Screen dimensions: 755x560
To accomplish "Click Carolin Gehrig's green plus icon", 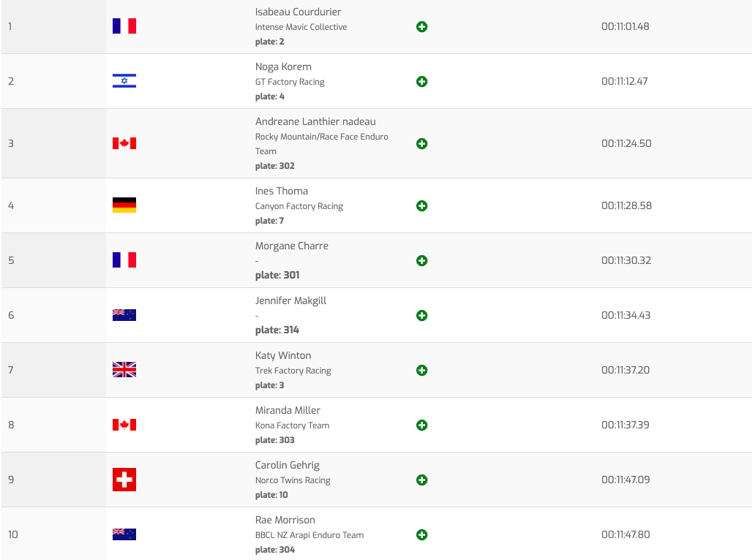I will pyautogui.click(x=421, y=480).
